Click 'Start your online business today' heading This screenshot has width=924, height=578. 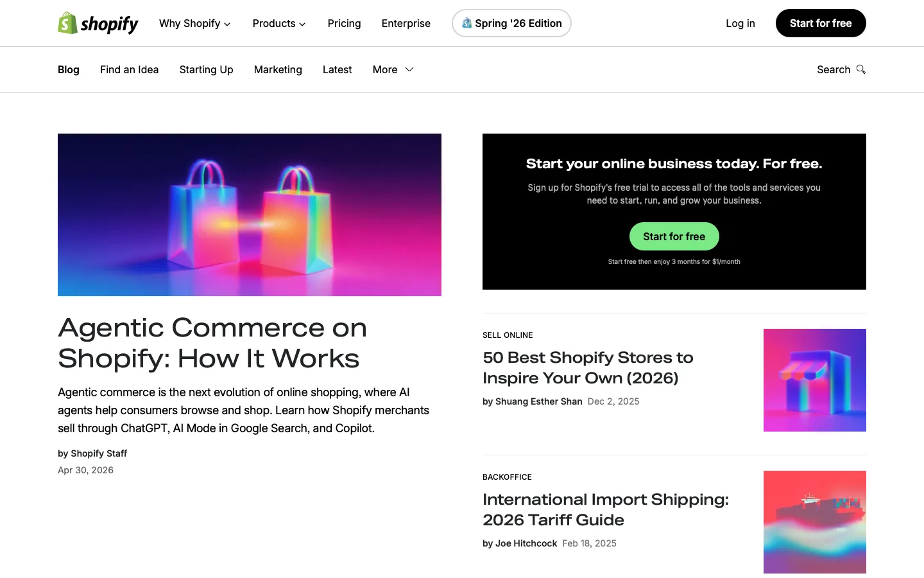coord(674,164)
